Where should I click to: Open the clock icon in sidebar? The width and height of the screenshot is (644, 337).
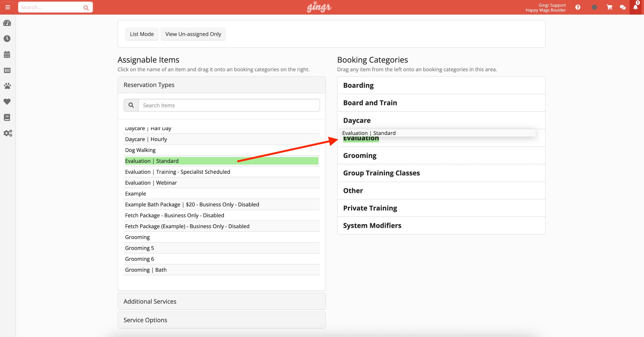(7, 39)
